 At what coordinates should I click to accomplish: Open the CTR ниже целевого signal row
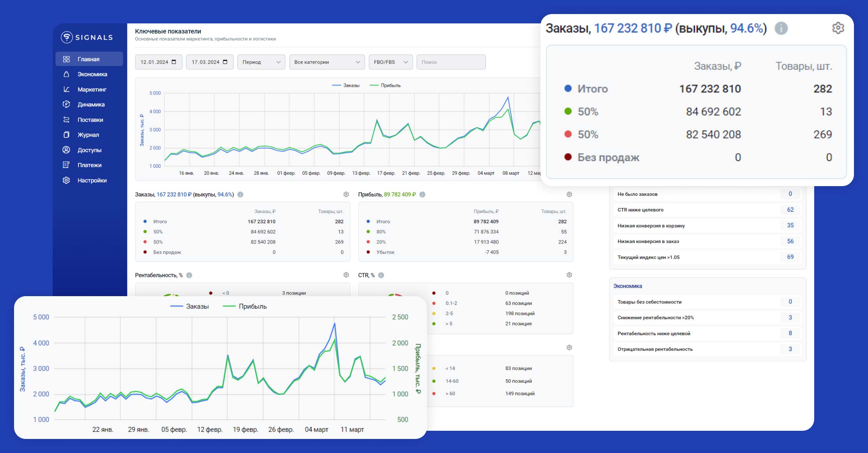707,210
